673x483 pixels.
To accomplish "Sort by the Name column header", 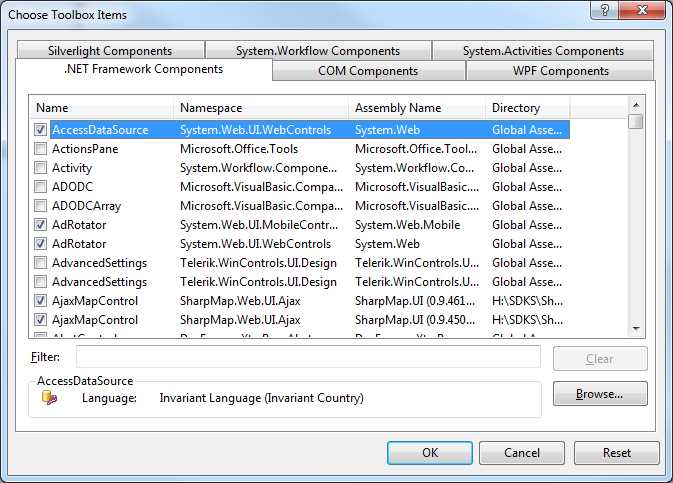I will tap(101, 108).
